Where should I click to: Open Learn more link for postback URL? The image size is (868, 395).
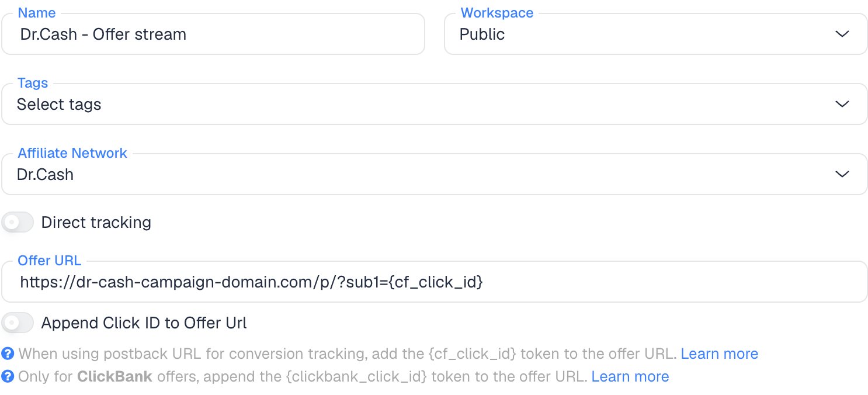pyautogui.click(x=720, y=354)
